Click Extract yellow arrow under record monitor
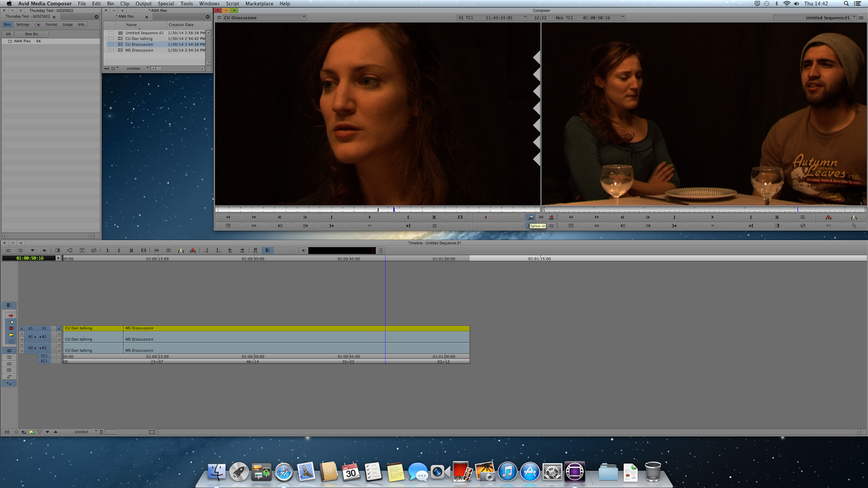The height and width of the screenshot is (488, 868). pyautogui.click(x=854, y=217)
